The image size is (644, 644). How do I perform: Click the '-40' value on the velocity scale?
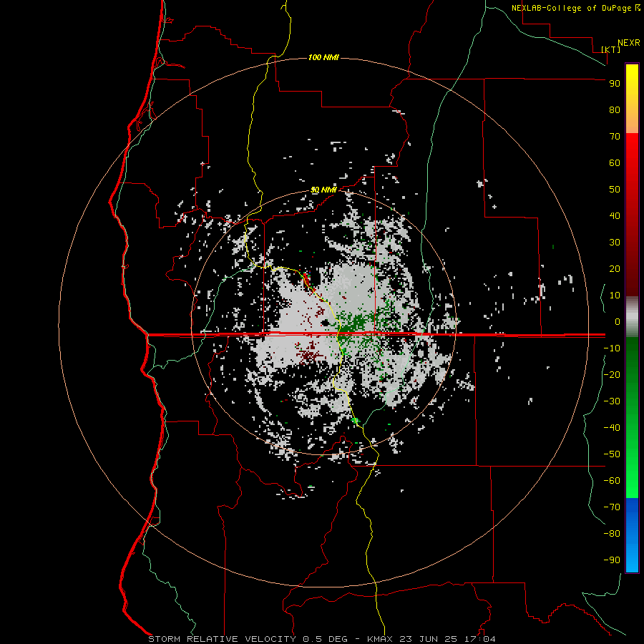tap(612, 428)
